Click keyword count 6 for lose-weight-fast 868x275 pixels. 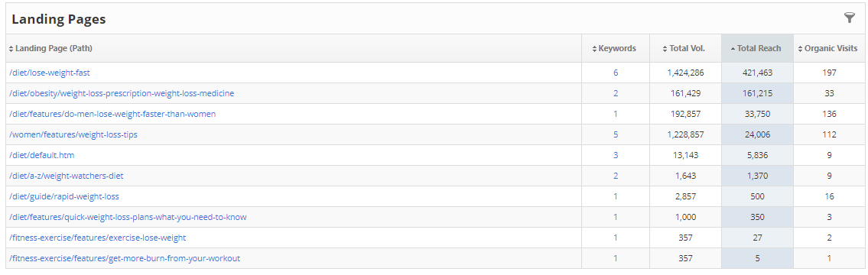pos(616,73)
